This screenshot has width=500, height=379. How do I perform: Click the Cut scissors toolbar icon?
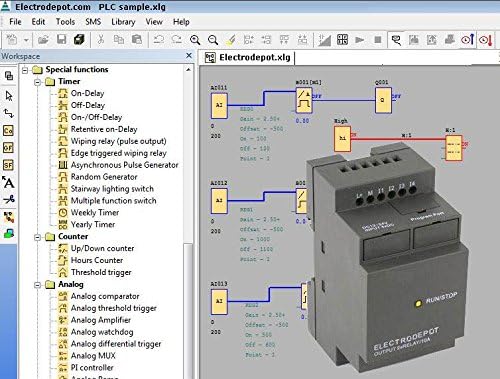click(x=101, y=40)
